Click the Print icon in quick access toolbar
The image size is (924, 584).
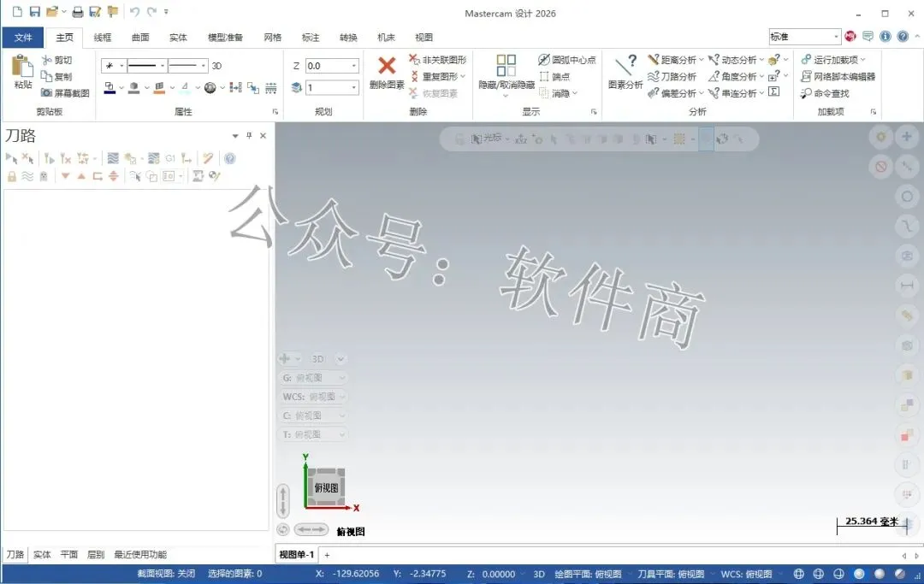(78, 12)
